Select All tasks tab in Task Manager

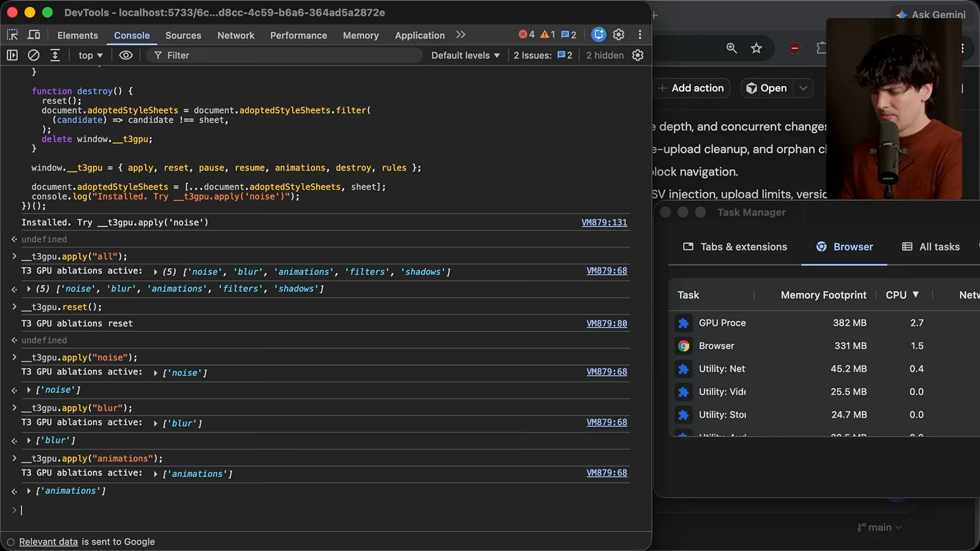click(931, 247)
